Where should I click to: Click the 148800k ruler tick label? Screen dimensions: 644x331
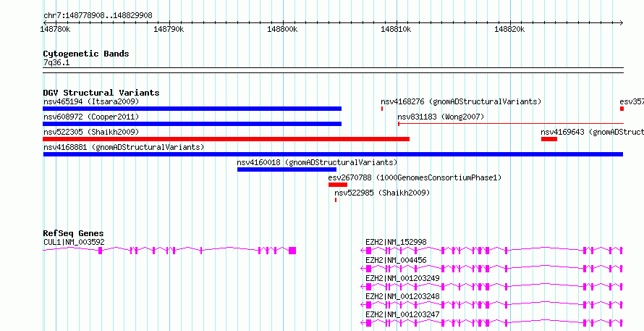point(283,29)
